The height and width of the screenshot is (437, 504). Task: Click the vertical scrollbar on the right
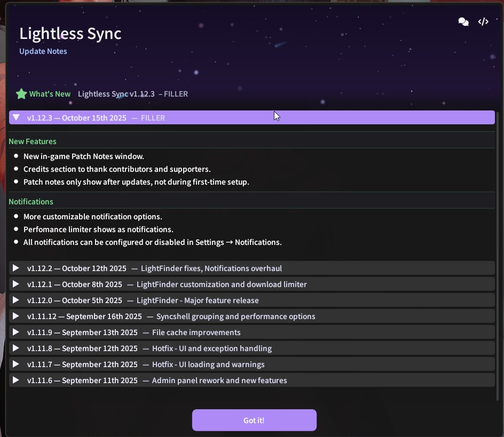498,256
